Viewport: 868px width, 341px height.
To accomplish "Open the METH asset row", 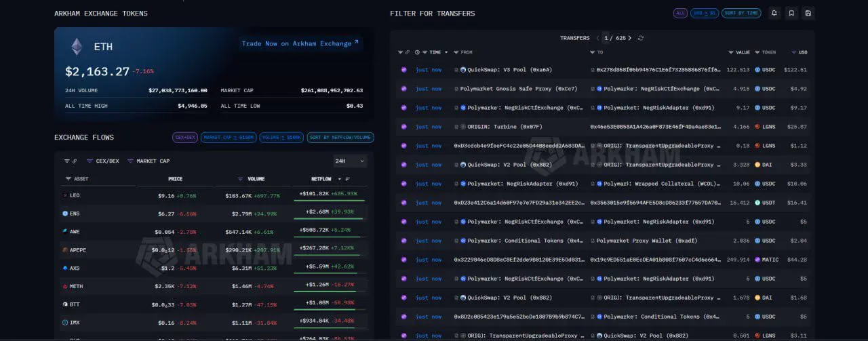I will point(214,286).
